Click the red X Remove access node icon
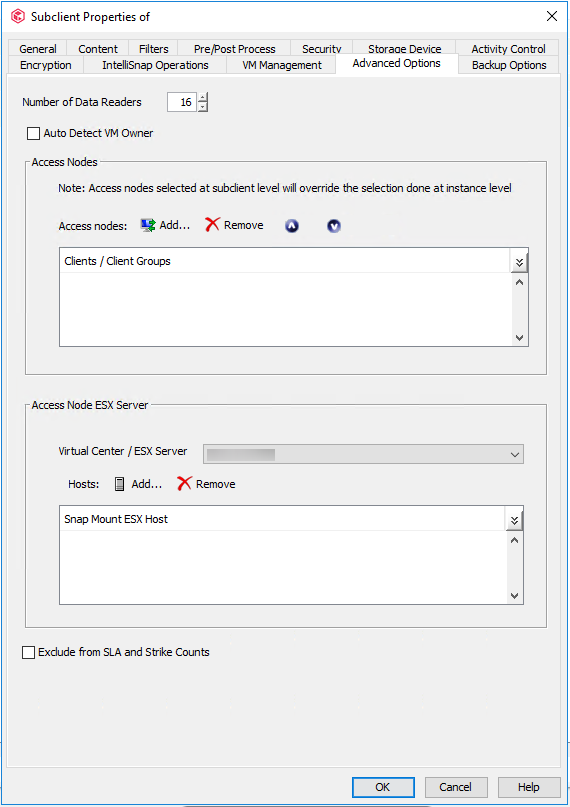570x807 pixels. (x=212, y=225)
